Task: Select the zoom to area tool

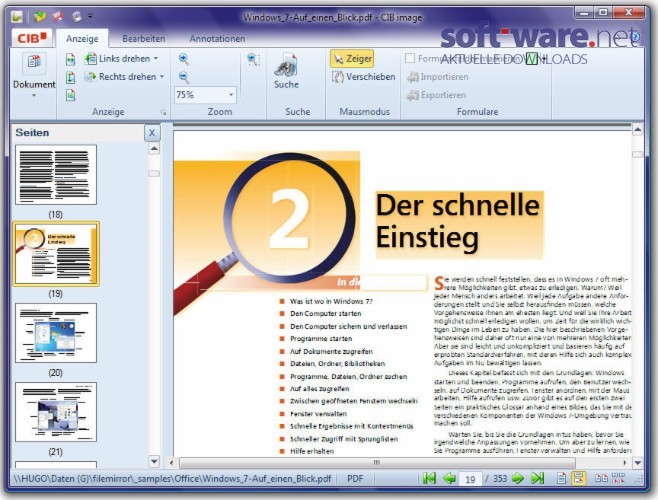Action: click(253, 59)
